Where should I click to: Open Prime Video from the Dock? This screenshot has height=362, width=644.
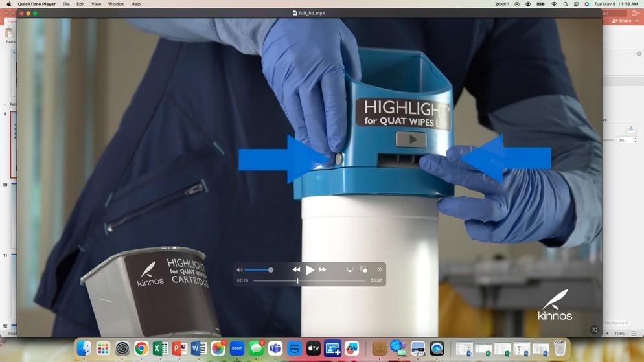(295, 348)
